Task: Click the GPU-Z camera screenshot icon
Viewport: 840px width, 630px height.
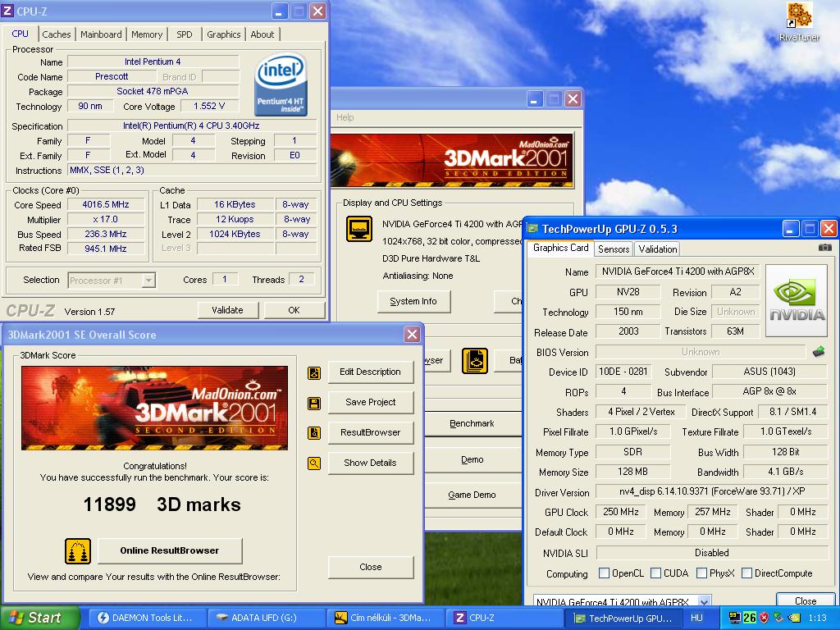Action: [x=824, y=248]
